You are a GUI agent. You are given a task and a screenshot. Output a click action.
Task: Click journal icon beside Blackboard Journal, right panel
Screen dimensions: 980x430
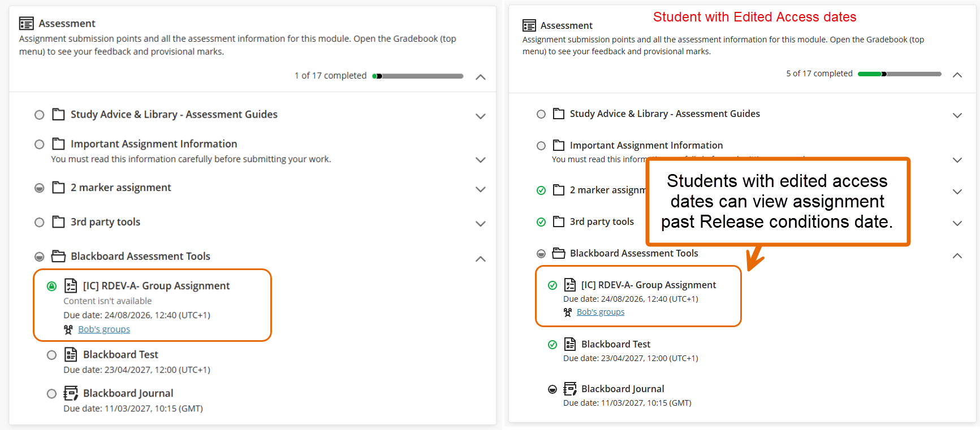(570, 389)
